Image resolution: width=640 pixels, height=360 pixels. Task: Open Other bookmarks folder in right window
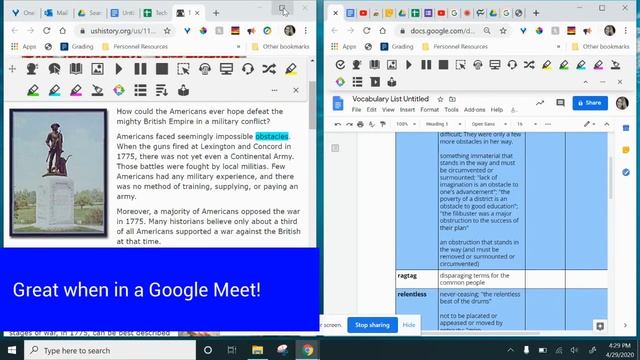point(601,47)
